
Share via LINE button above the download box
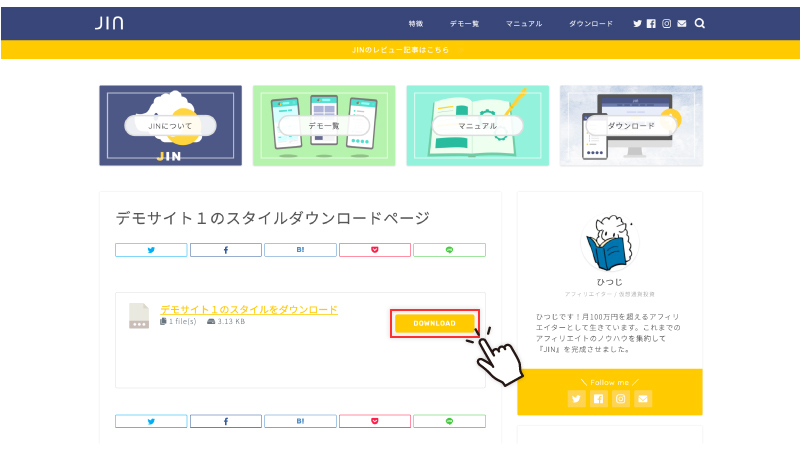pos(449,250)
